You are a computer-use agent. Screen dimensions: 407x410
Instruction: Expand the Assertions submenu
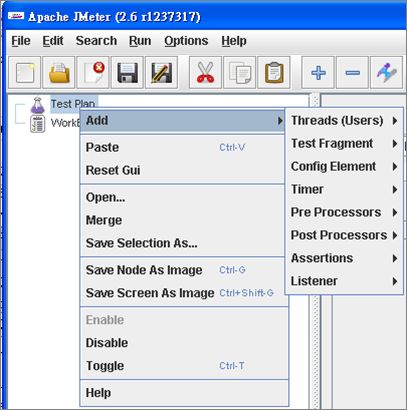coord(344,258)
